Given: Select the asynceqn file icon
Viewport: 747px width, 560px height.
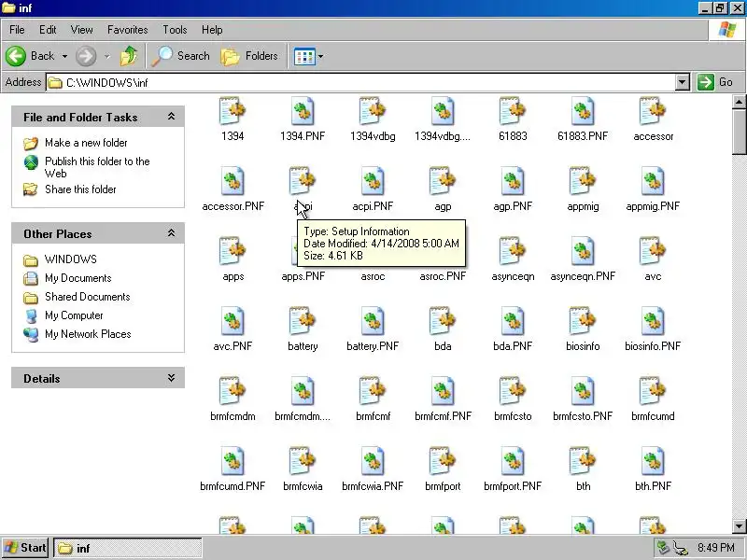Looking at the screenshot, I should coord(513,251).
